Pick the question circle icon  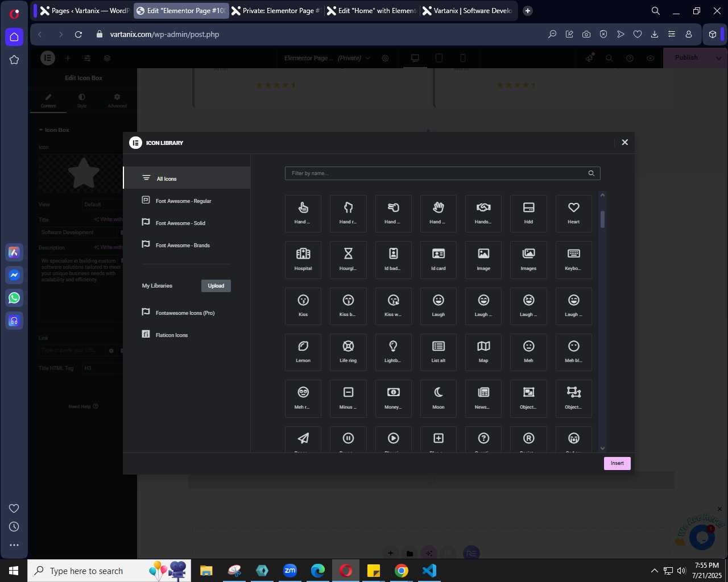click(x=483, y=439)
